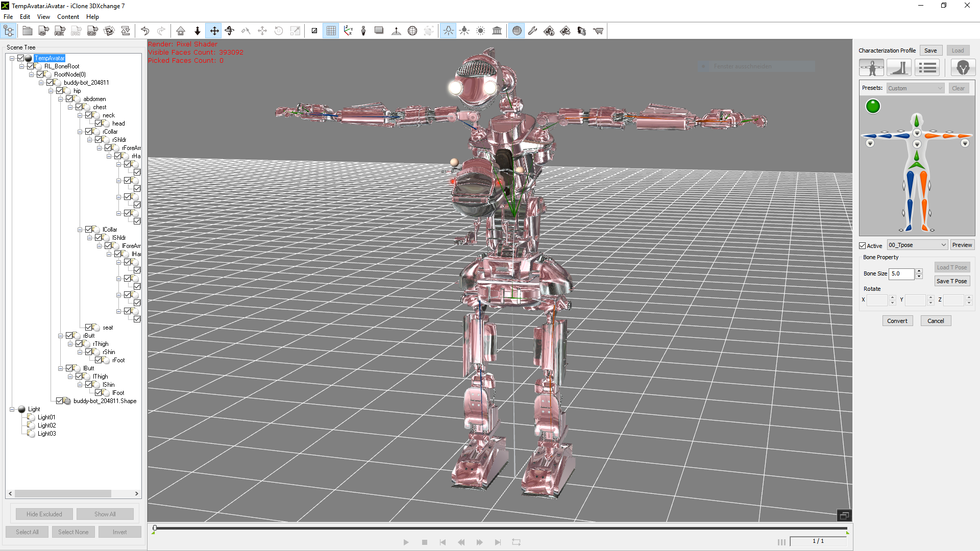Select the Light01 tree item
This screenshot has width=980, height=551.
[x=46, y=417]
